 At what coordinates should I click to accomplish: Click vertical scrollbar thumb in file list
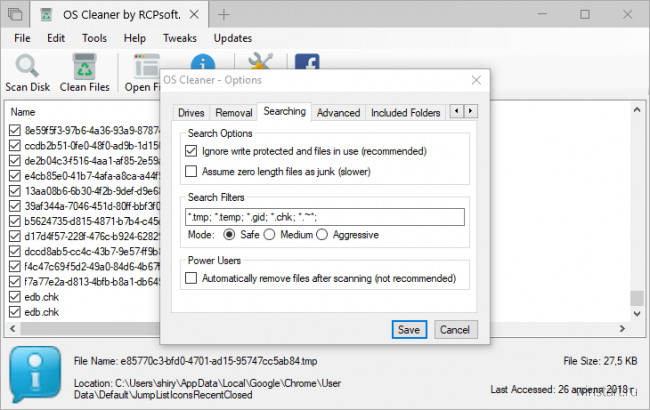[x=637, y=298]
